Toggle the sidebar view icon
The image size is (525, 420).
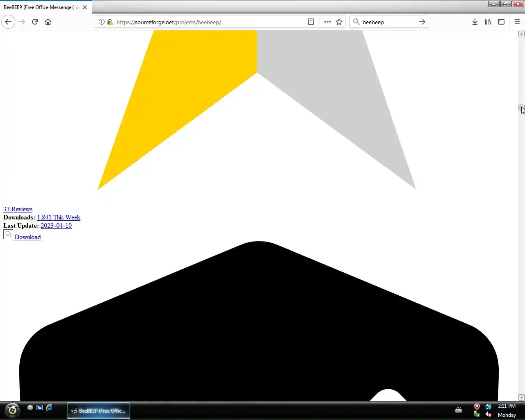pyautogui.click(x=501, y=22)
